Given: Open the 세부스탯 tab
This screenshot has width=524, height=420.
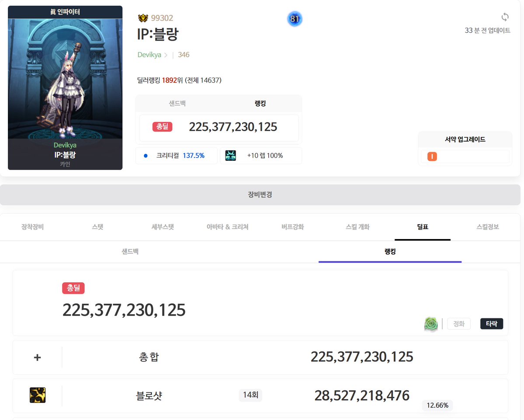Looking at the screenshot, I should [163, 227].
